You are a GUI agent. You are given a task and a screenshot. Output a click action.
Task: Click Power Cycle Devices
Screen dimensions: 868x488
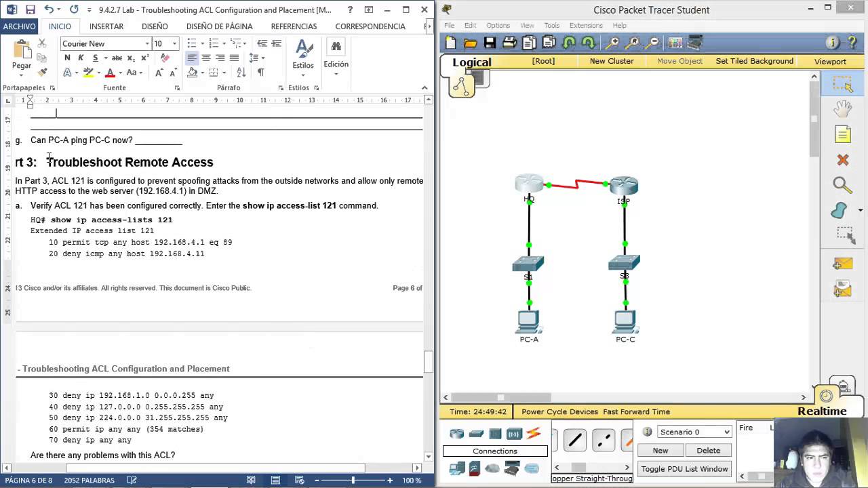pyautogui.click(x=559, y=411)
